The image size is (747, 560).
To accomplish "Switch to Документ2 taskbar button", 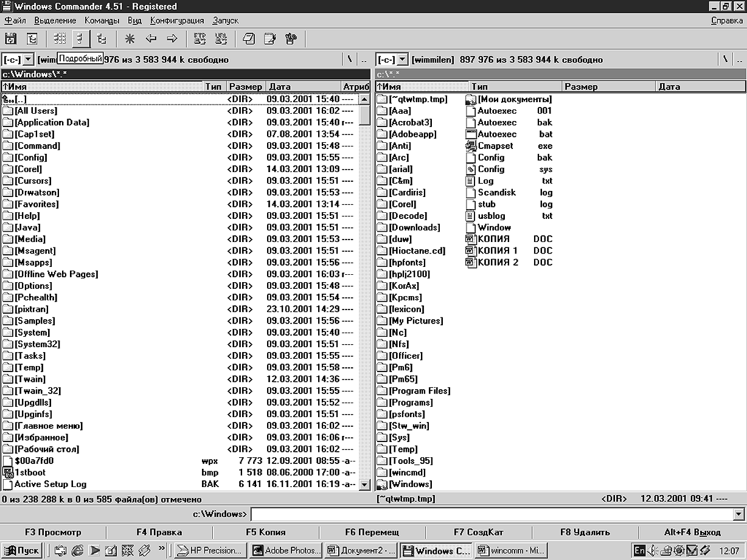I will click(x=361, y=550).
